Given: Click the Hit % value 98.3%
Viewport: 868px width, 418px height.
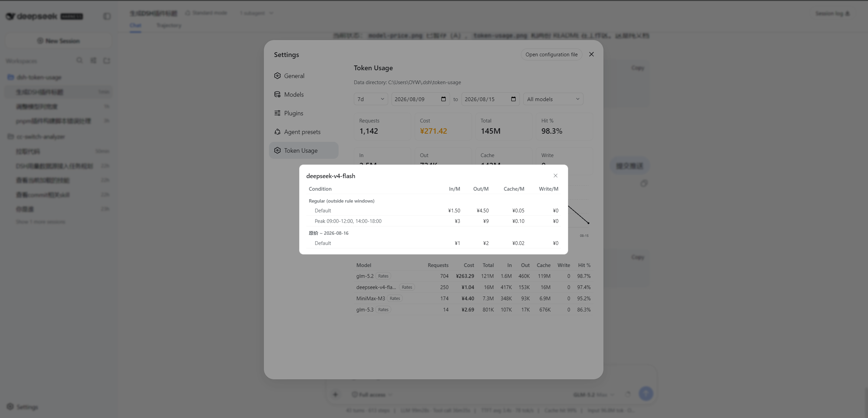Looking at the screenshot, I should tap(551, 131).
